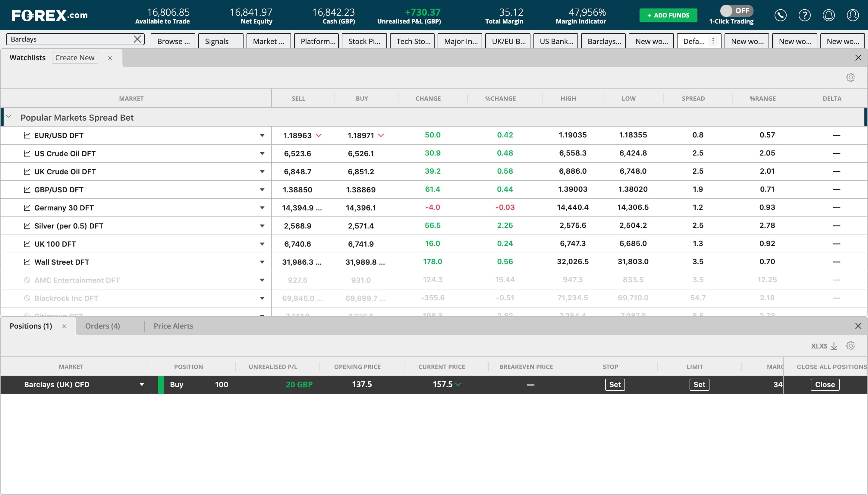868x495 pixels.
Task: Open chart for UK Crude Oil DFT
Action: click(x=27, y=171)
